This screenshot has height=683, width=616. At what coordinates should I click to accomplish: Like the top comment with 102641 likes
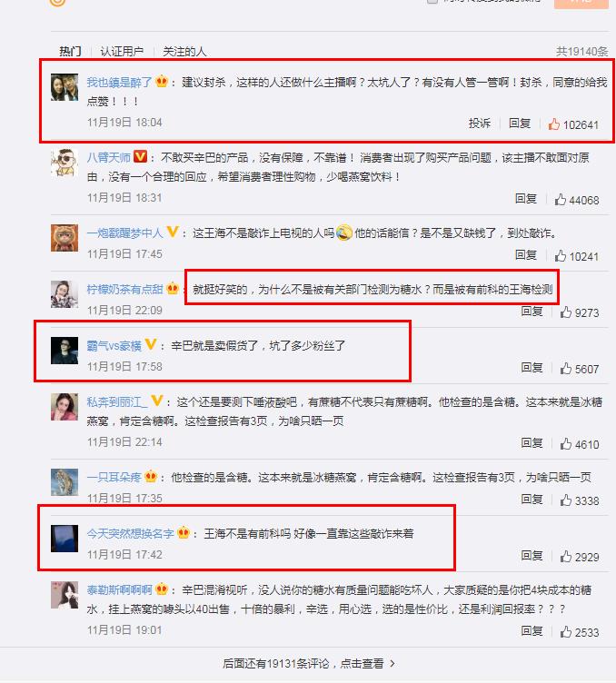553,124
